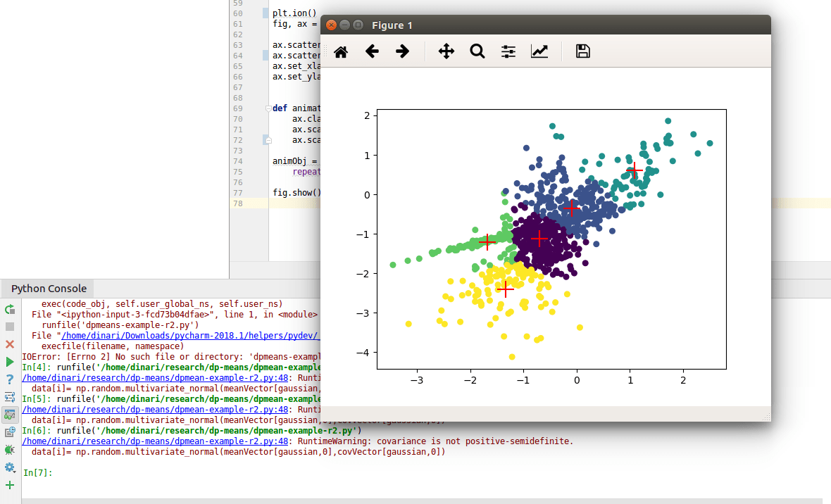Rerun the Python console
The width and height of the screenshot is (831, 504).
10,309
